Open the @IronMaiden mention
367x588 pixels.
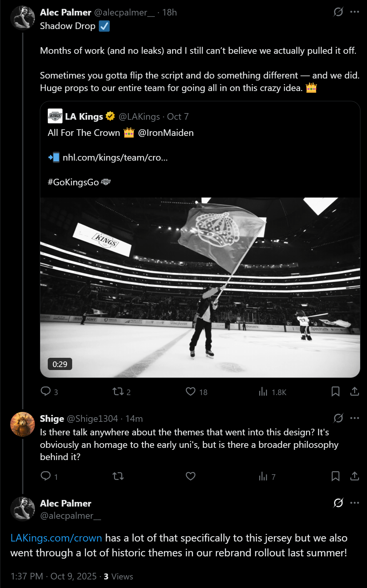tap(166, 133)
